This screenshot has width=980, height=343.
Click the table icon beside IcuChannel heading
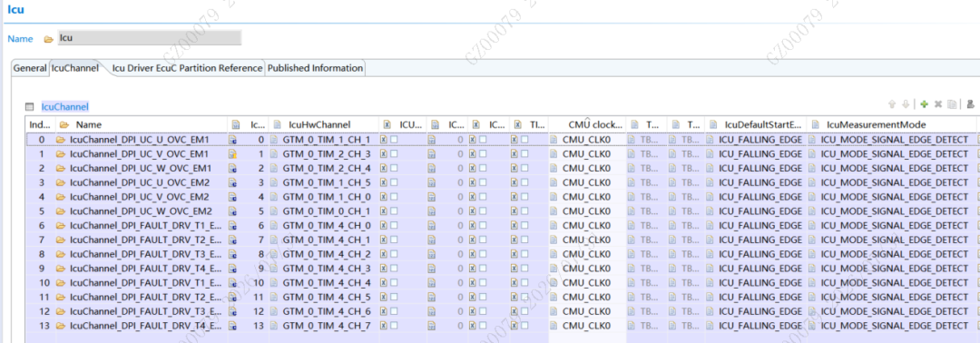tap(29, 107)
